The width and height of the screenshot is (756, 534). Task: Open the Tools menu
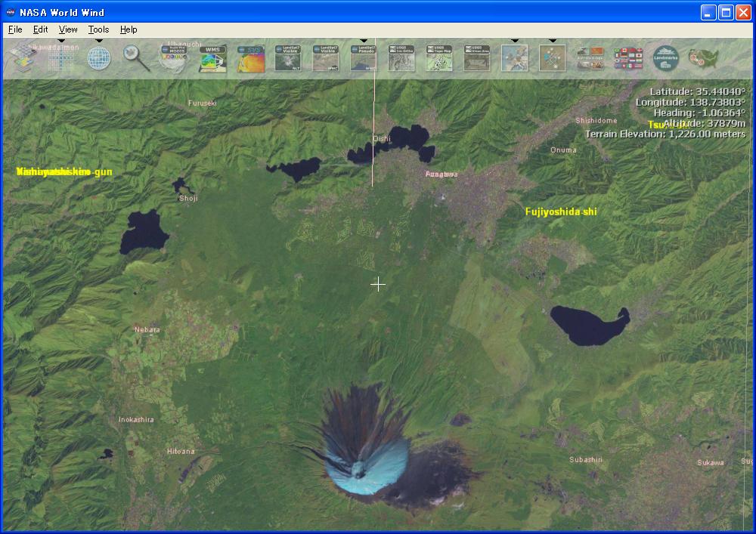[98, 29]
